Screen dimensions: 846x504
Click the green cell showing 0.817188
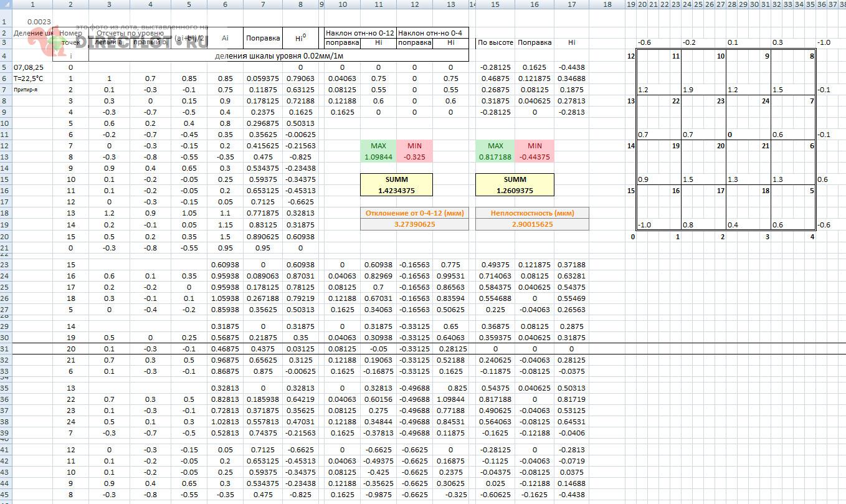tap(495, 157)
